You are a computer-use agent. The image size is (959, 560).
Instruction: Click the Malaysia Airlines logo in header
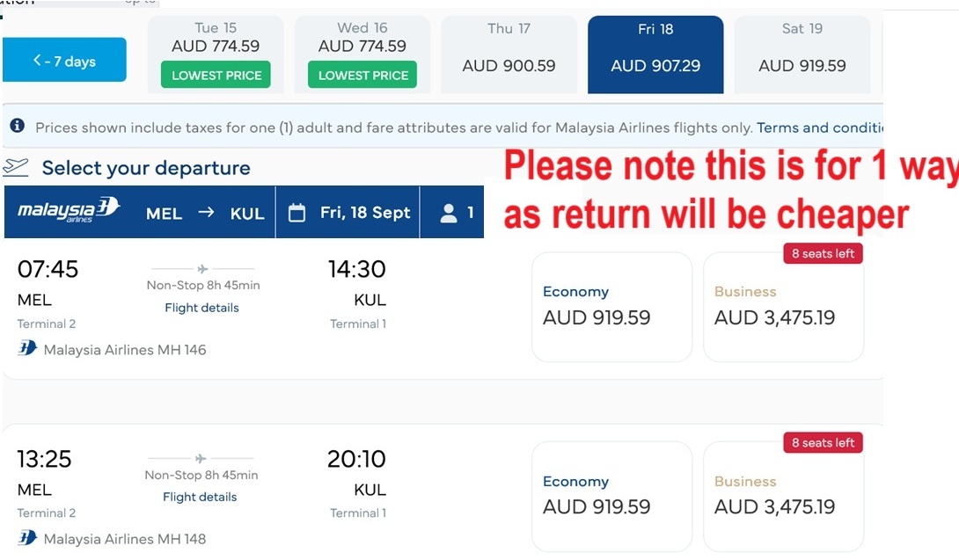coord(69,212)
